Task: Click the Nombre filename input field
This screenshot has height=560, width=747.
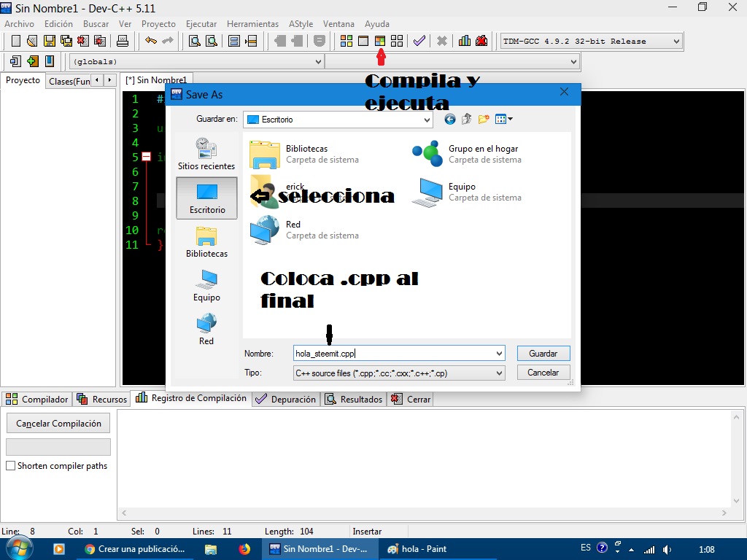Action: 395,354
